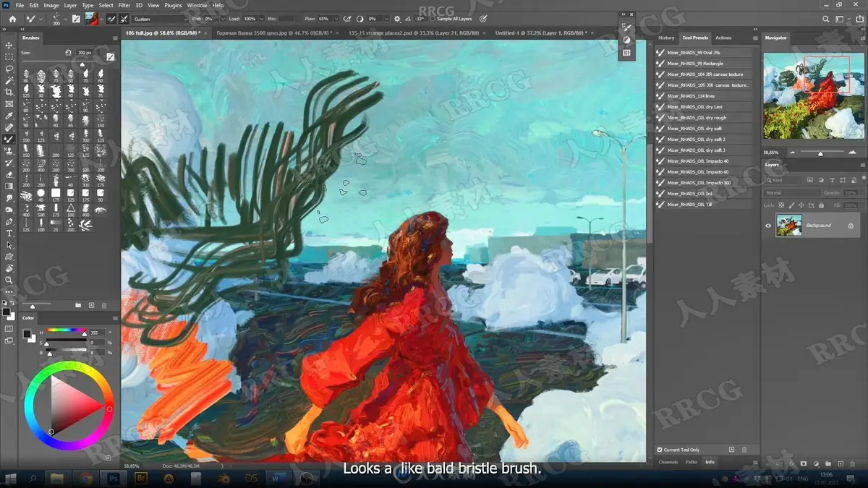Create new brush group folder

[x=78, y=306]
